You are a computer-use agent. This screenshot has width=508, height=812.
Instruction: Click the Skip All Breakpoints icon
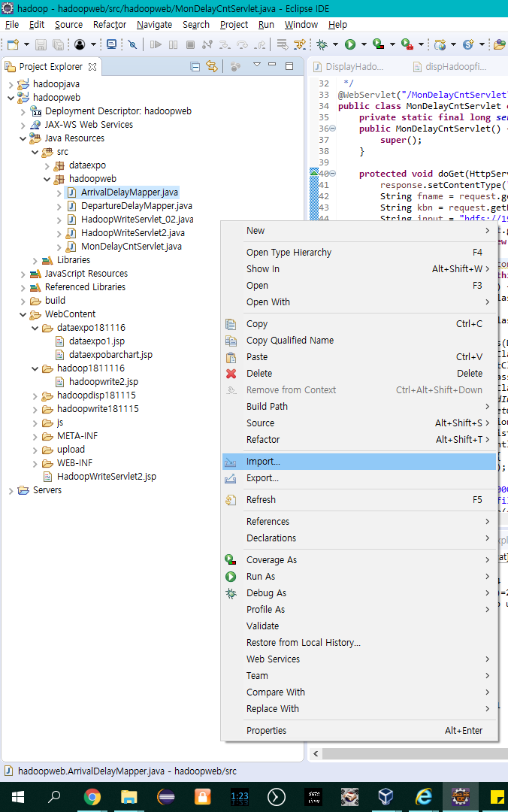(132, 44)
